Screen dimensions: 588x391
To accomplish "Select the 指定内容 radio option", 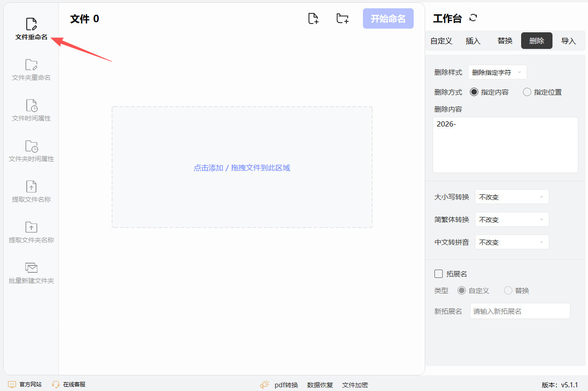I will [474, 92].
